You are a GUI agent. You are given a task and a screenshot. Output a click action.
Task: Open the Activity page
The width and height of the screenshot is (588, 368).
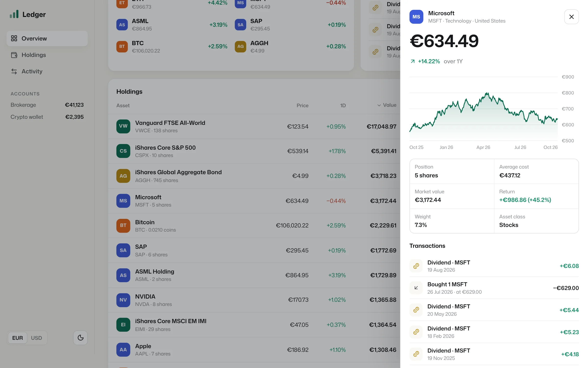click(x=47, y=71)
